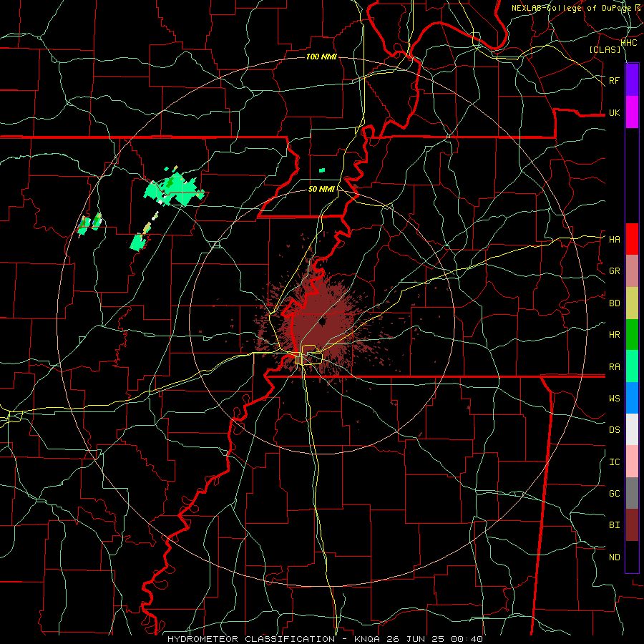Click the BI legend label text
This screenshot has height=644, width=644.
pos(615,525)
